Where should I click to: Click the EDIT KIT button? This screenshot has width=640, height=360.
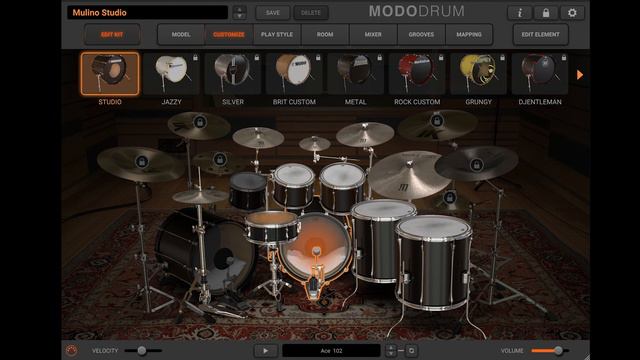[x=112, y=34]
